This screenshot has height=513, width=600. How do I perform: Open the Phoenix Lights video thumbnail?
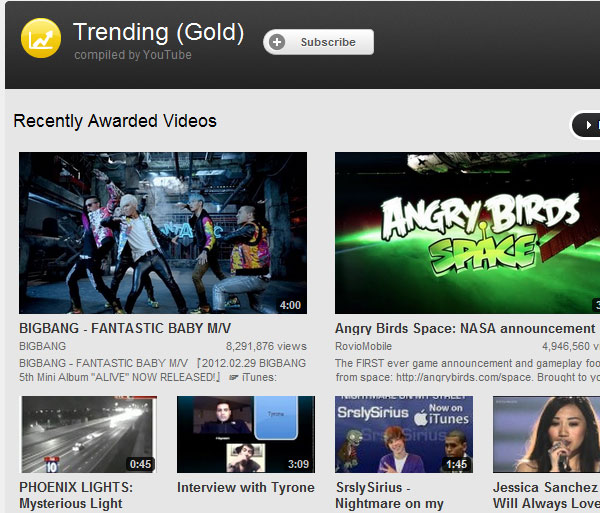tap(89, 434)
